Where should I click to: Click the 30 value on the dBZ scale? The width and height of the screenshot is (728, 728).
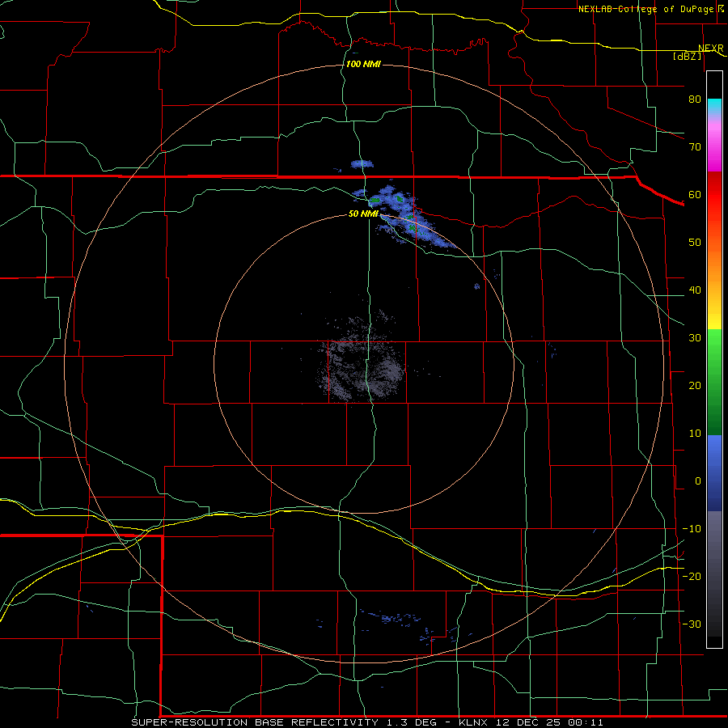click(695, 338)
